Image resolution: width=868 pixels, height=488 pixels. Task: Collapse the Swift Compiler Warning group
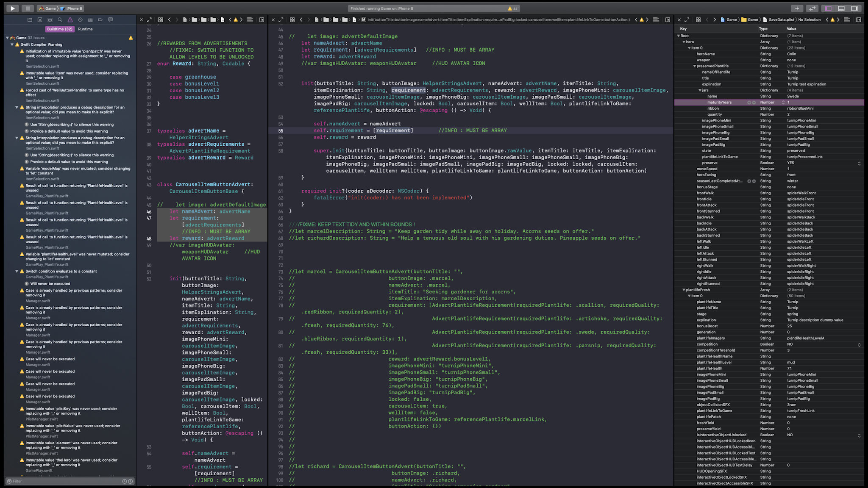tap(12, 44)
